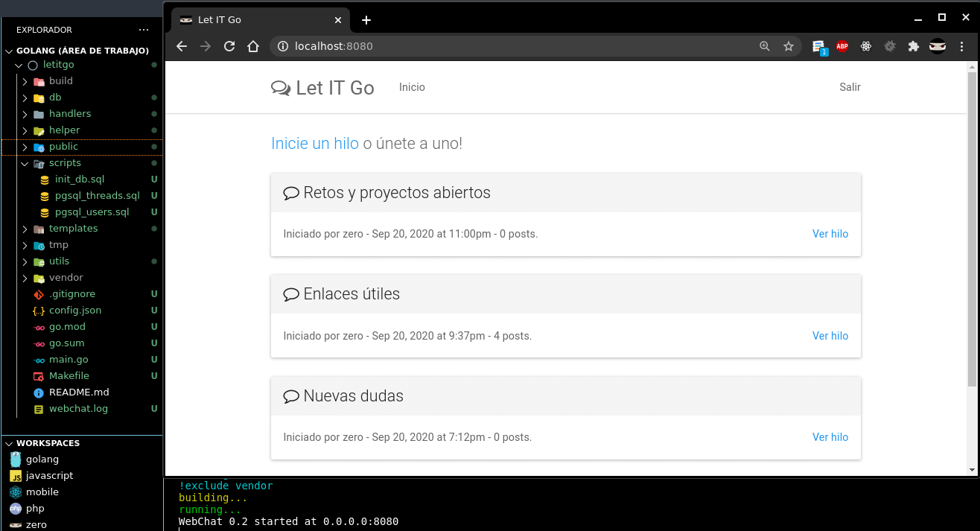Open the Explorer panel more actions ellipsis
Image resolution: width=980 pixels, height=531 pixels.
click(144, 30)
